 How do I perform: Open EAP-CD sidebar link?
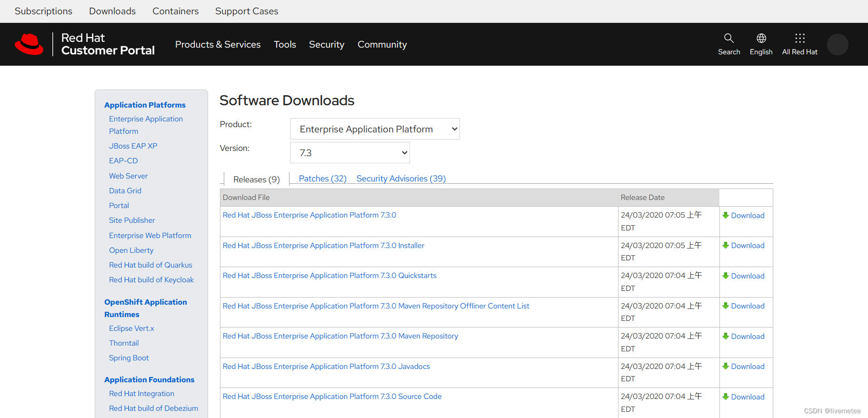point(123,160)
